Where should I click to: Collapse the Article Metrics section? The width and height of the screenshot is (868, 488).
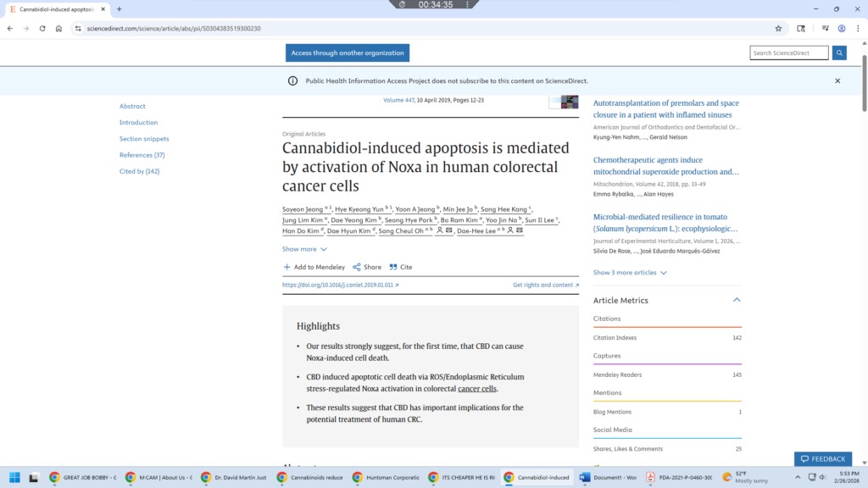(737, 300)
